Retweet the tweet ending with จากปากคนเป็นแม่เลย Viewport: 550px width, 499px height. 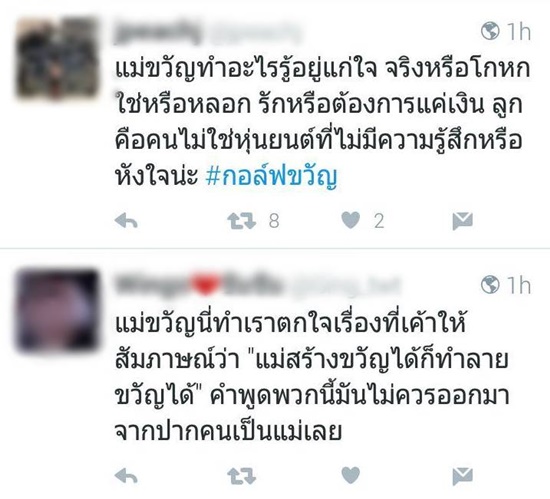pyautogui.click(x=241, y=476)
